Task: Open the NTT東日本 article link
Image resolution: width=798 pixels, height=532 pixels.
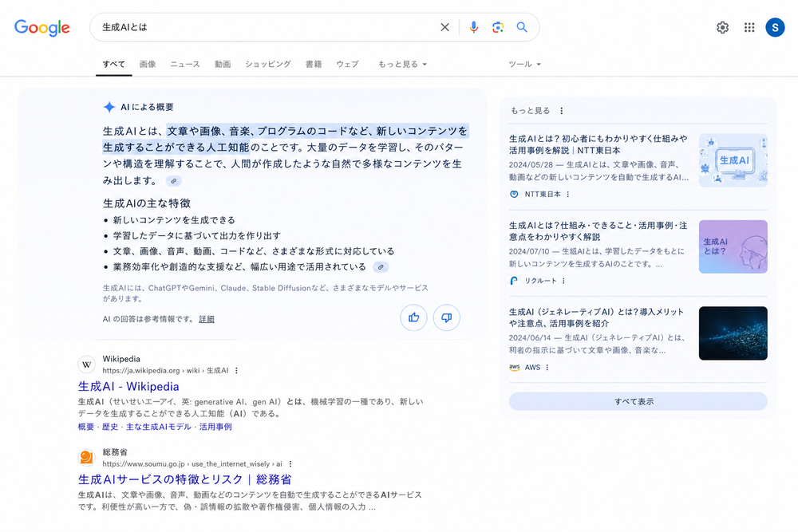Action: [x=598, y=144]
